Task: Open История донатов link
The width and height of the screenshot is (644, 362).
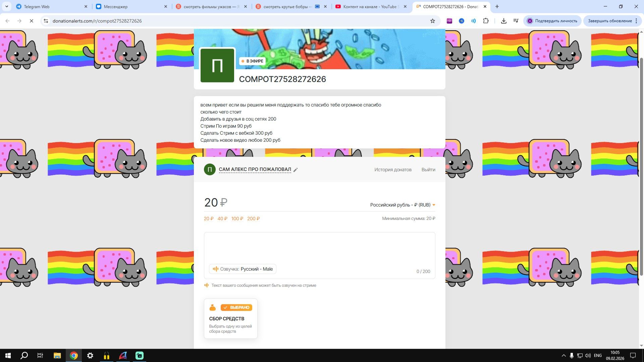Action: click(x=393, y=170)
